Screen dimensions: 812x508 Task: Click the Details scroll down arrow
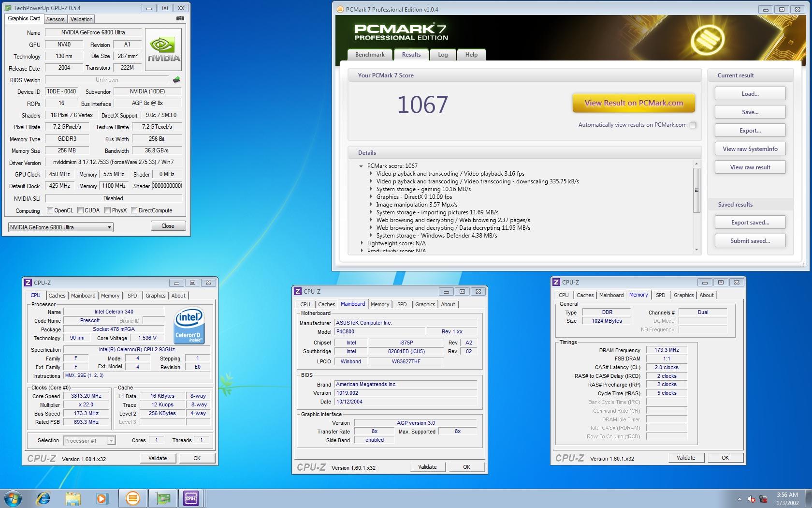(696, 250)
